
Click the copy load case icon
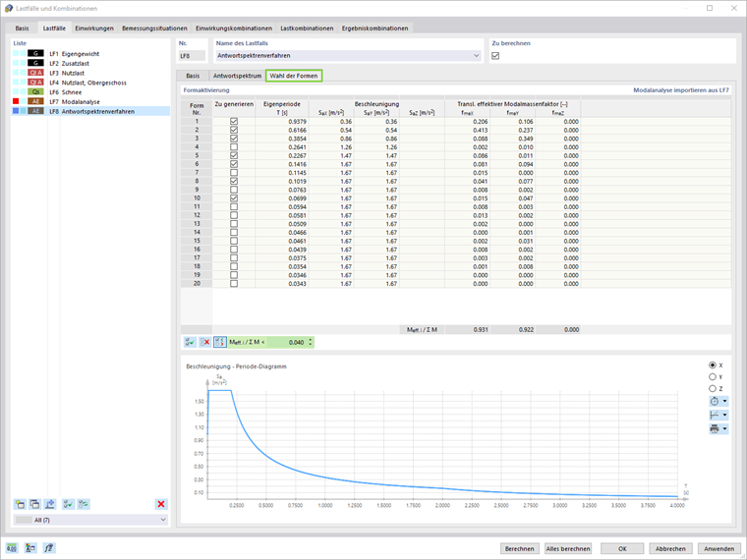point(34,504)
